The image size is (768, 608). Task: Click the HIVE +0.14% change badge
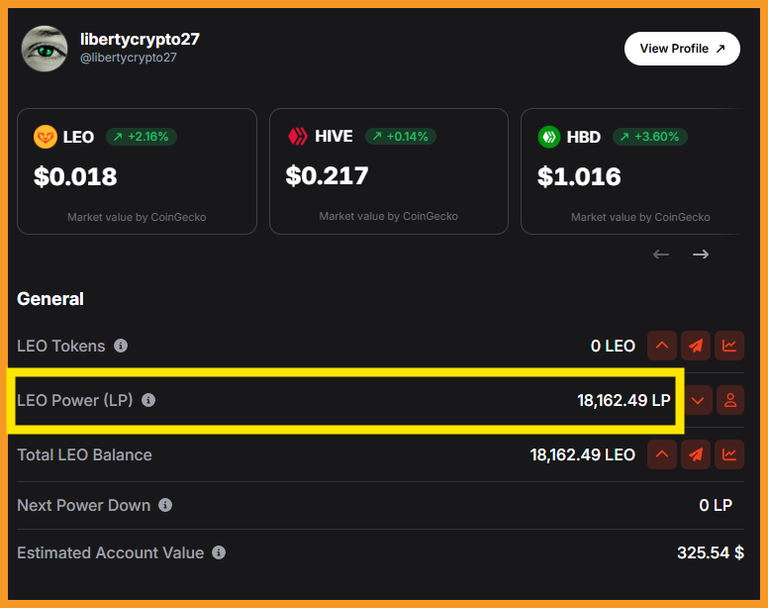(401, 136)
